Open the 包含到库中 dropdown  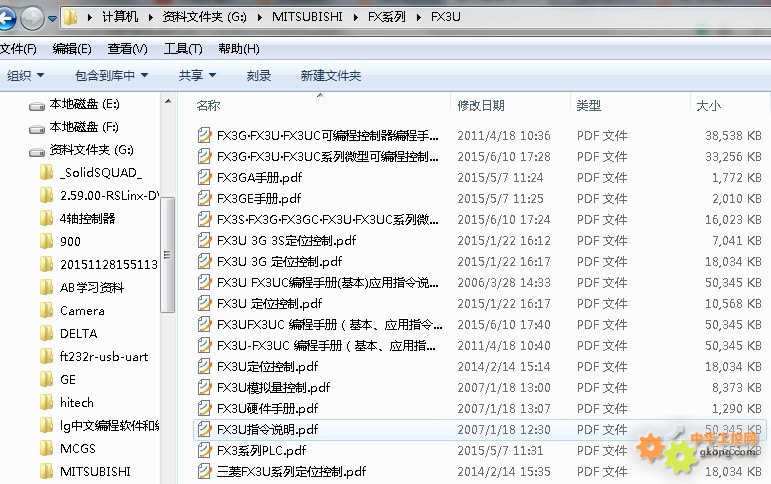click(112, 76)
